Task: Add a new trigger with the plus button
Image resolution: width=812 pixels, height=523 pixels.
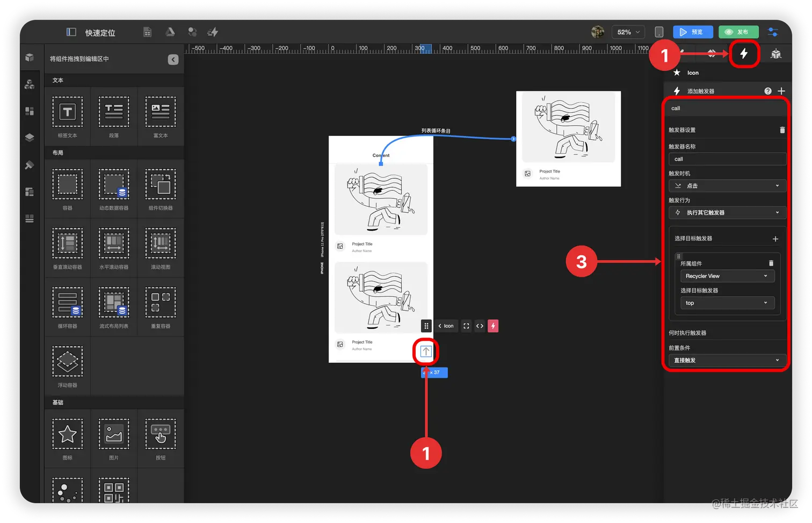Action: click(x=781, y=91)
